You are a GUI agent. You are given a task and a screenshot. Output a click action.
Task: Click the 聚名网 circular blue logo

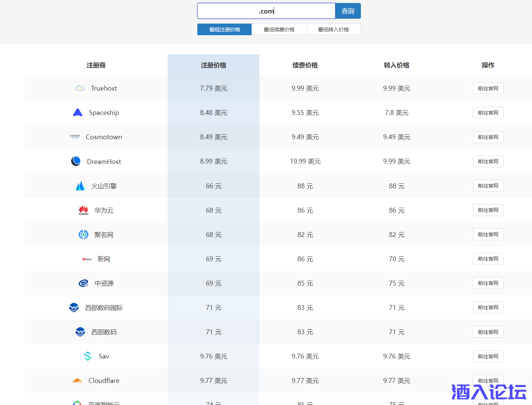(x=83, y=235)
